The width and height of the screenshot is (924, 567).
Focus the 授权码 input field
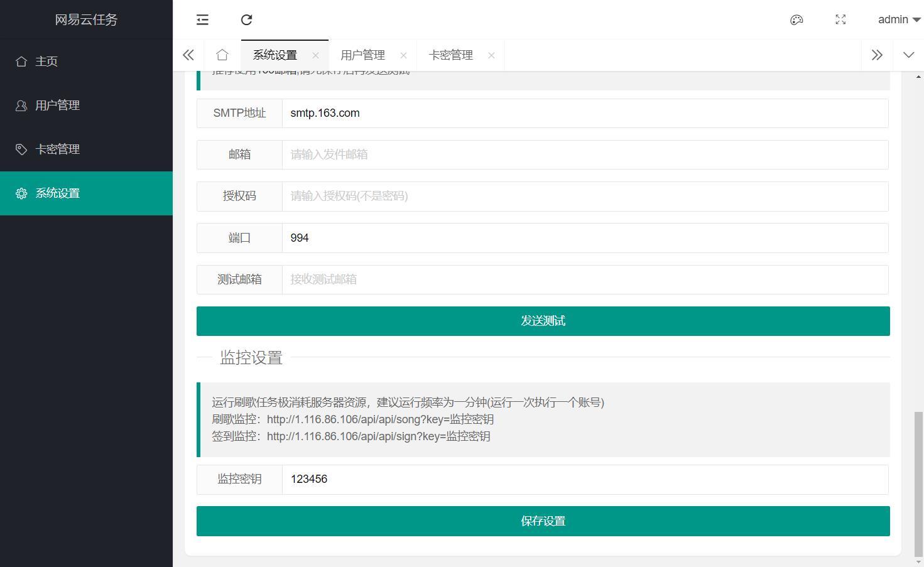point(584,196)
